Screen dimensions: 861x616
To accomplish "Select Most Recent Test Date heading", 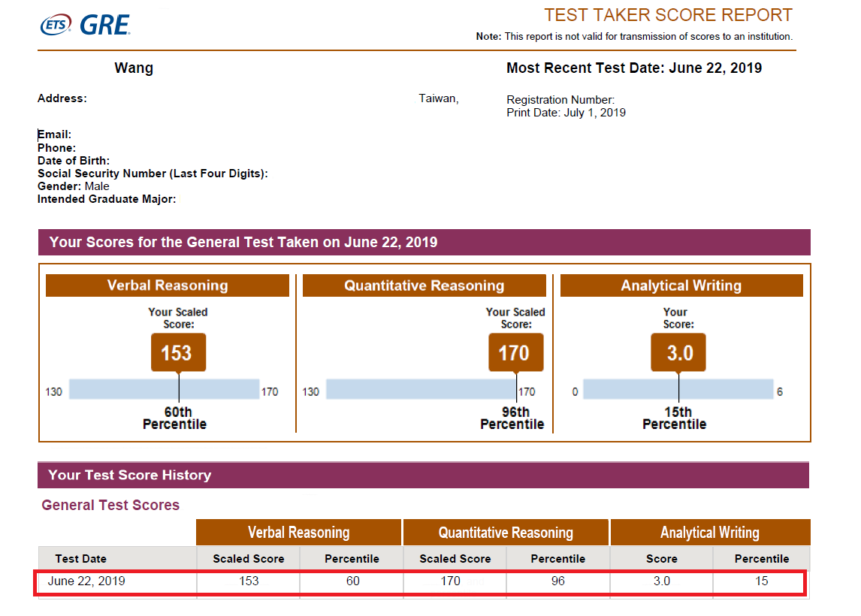I will (634, 68).
